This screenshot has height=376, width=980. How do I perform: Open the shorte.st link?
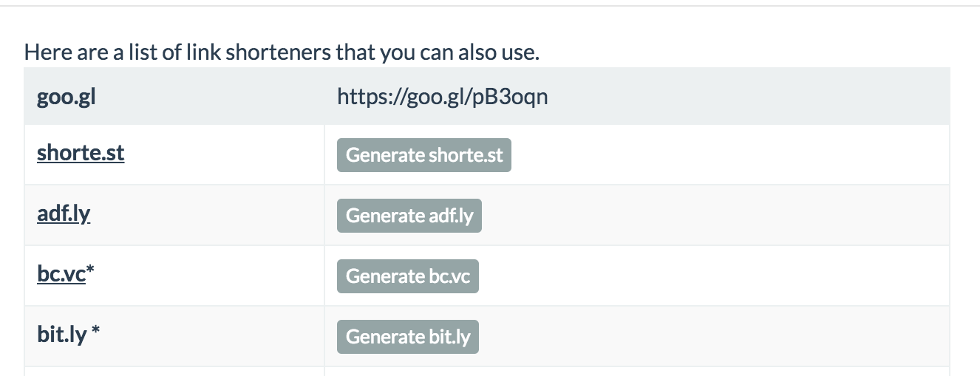(x=81, y=154)
